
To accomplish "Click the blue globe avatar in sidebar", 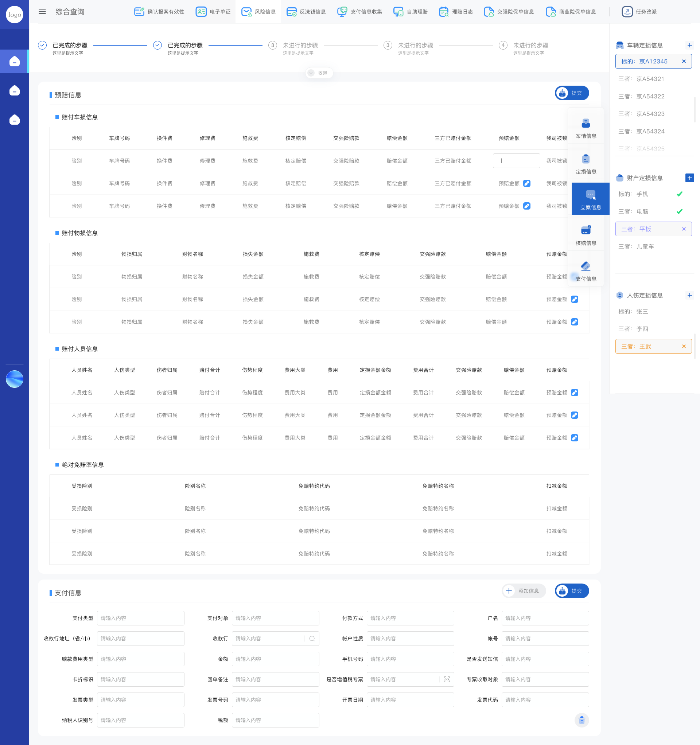I will coord(15,379).
